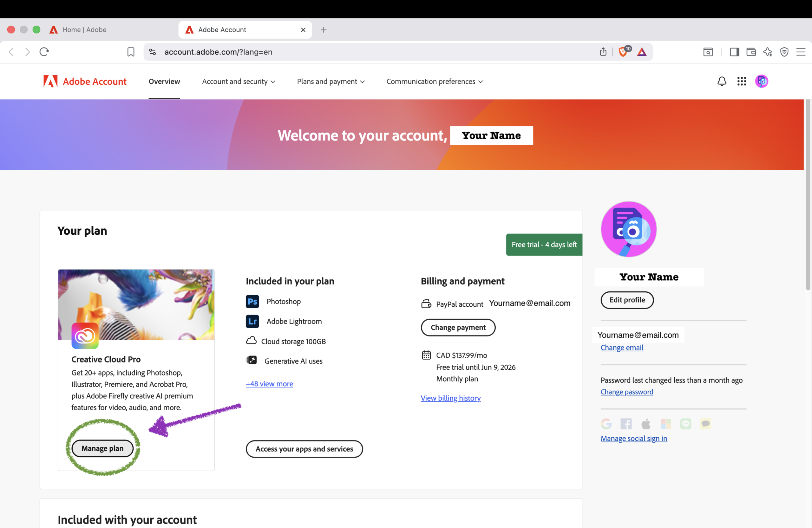Toggle the browser sidebar panel
Viewport: 812px width, 528px height.
click(734, 52)
